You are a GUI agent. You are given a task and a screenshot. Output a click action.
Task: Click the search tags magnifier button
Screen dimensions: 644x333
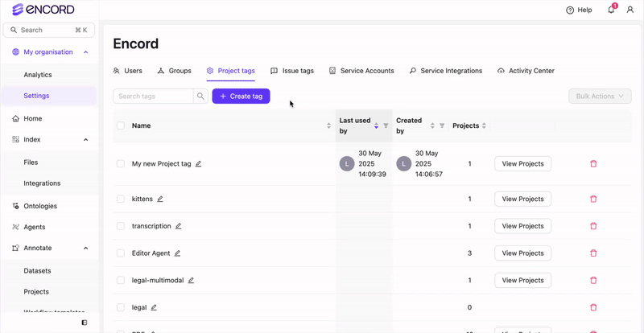tap(200, 96)
